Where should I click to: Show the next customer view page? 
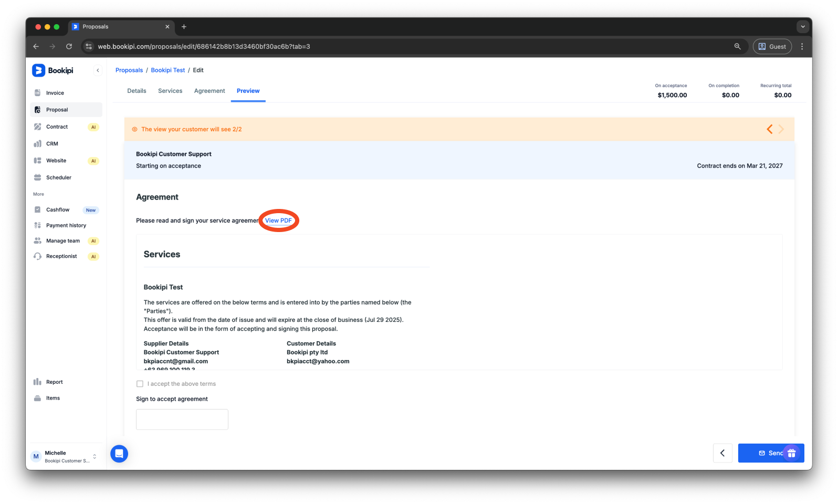pyautogui.click(x=781, y=129)
